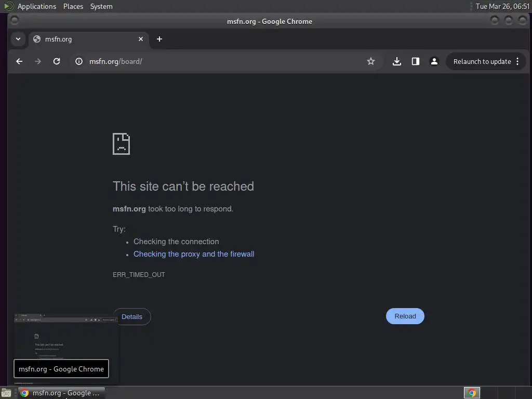Go back to previous page
This screenshot has width=532, height=399.
(x=19, y=61)
